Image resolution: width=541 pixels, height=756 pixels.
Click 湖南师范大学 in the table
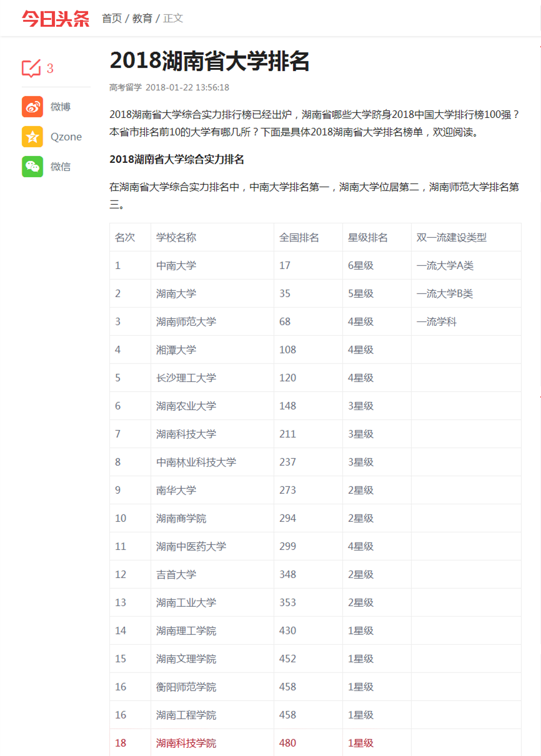tap(186, 322)
